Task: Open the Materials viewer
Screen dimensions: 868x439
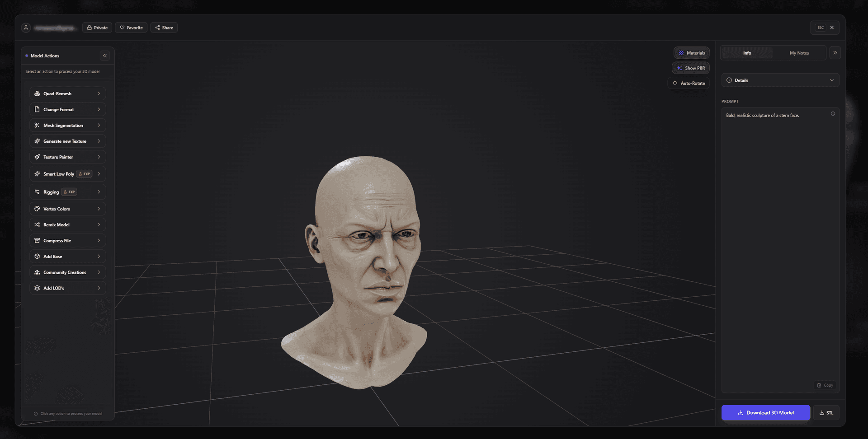Action: pyautogui.click(x=692, y=53)
